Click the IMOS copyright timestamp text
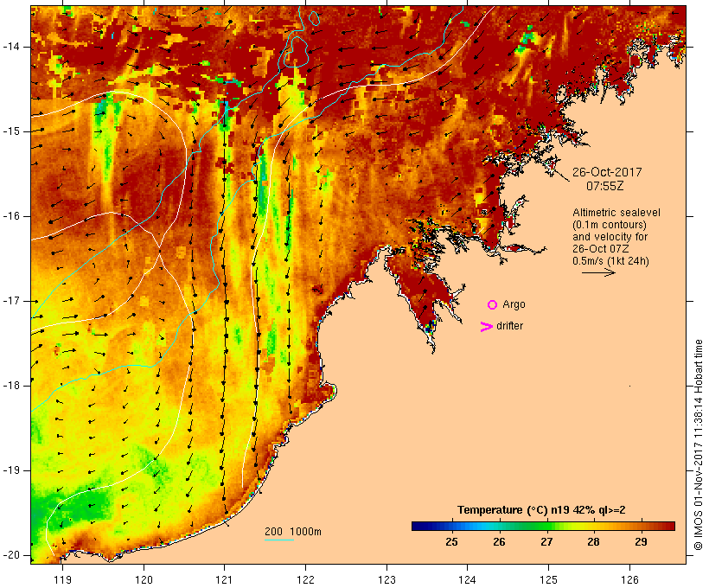The height and width of the screenshot is (588, 709). pos(699,444)
